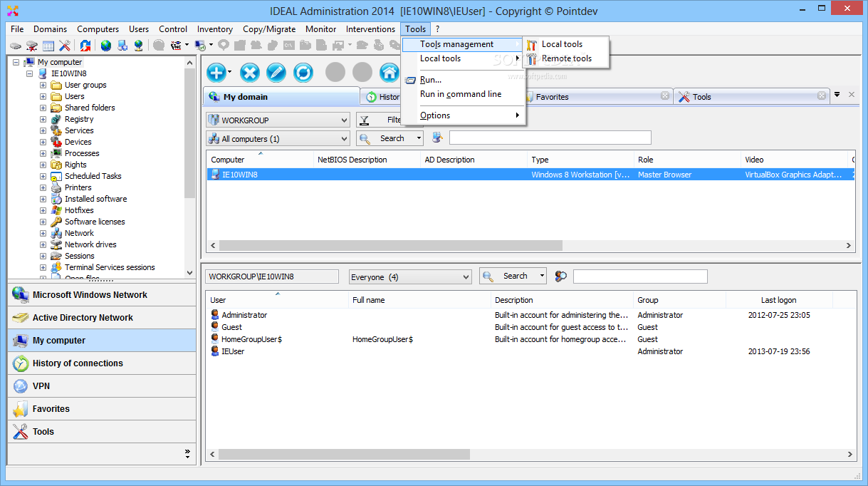Click the Microsoft Windows Network sidebar button
Image resolution: width=868 pixels, height=486 pixels.
[x=102, y=295]
